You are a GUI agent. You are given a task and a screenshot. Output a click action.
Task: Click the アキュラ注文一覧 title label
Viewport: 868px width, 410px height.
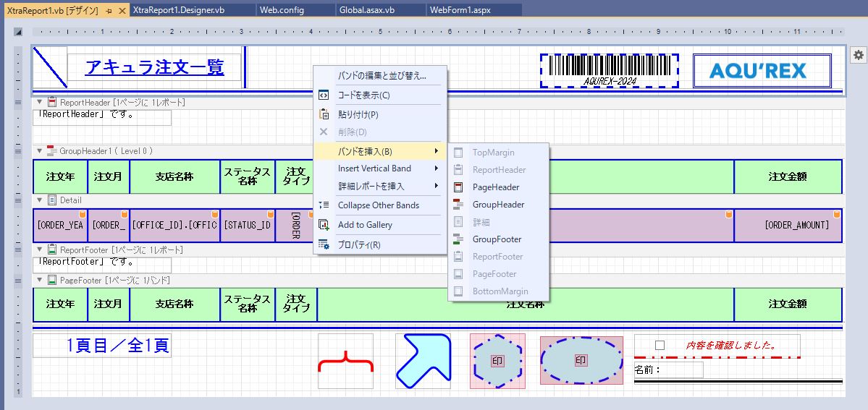[x=154, y=67]
